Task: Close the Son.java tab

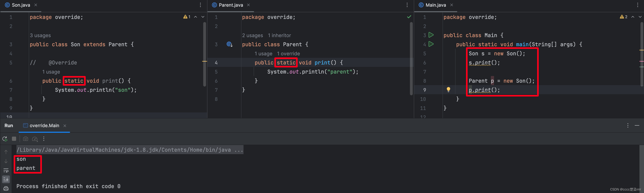Action: (36, 5)
